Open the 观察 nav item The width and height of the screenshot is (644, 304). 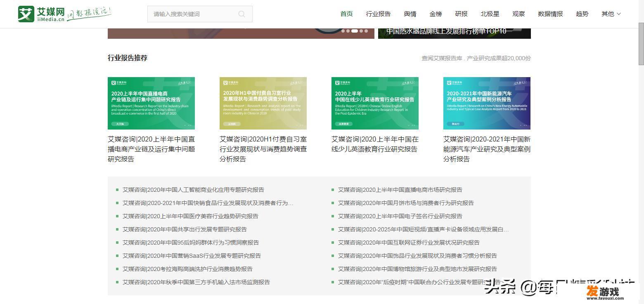point(519,14)
